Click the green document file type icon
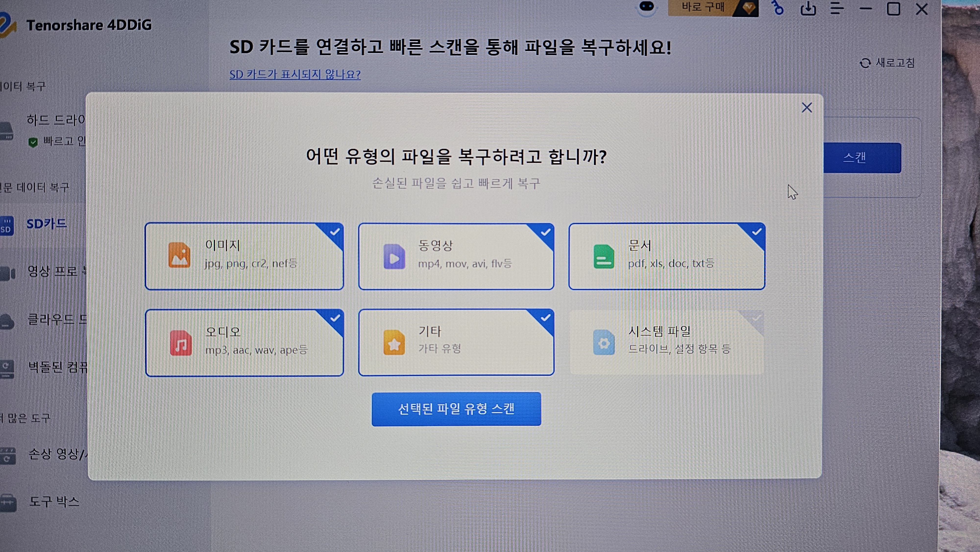This screenshot has height=552, width=980. (x=603, y=256)
